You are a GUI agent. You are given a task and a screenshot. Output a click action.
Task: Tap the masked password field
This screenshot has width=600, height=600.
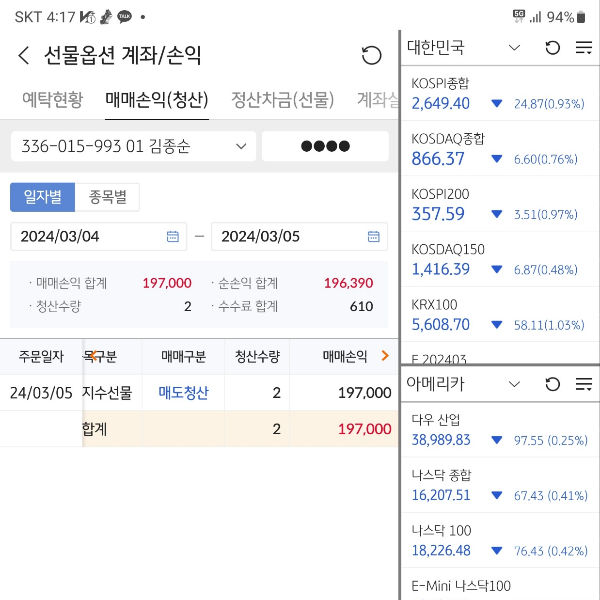tap(325, 147)
